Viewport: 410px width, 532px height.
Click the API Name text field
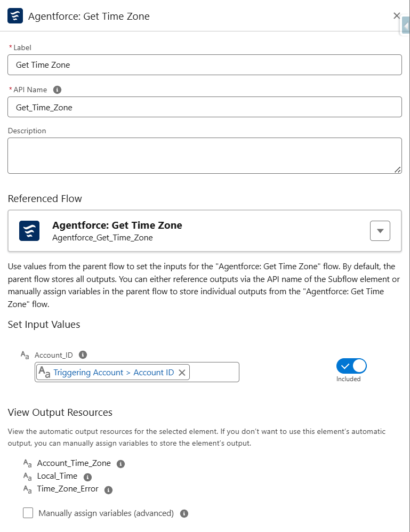[x=204, y=107]
